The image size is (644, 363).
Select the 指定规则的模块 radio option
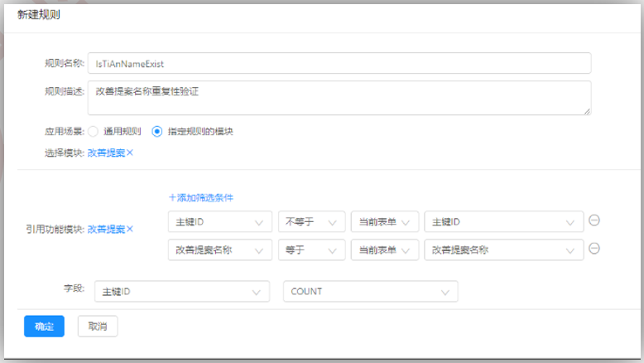click(157, 131)
